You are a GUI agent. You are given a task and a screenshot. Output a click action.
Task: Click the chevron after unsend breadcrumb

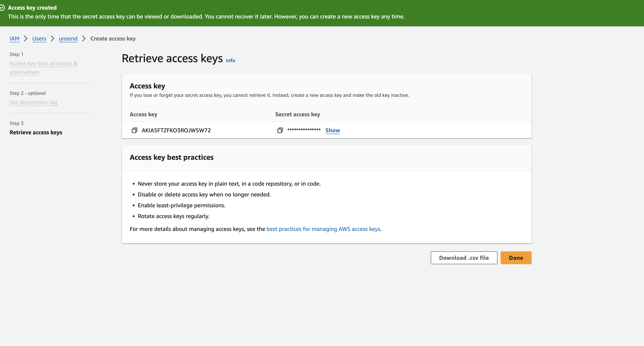pos(84,38)
